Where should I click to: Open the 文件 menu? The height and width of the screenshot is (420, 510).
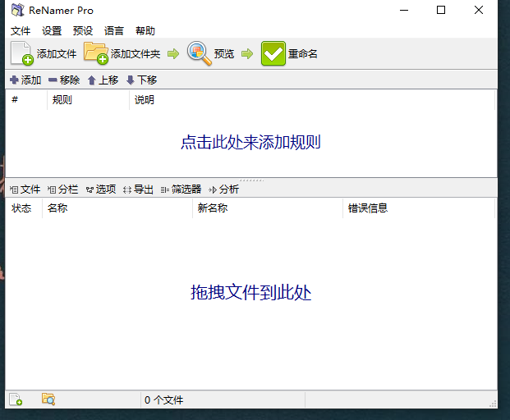[x=21, y=31]
